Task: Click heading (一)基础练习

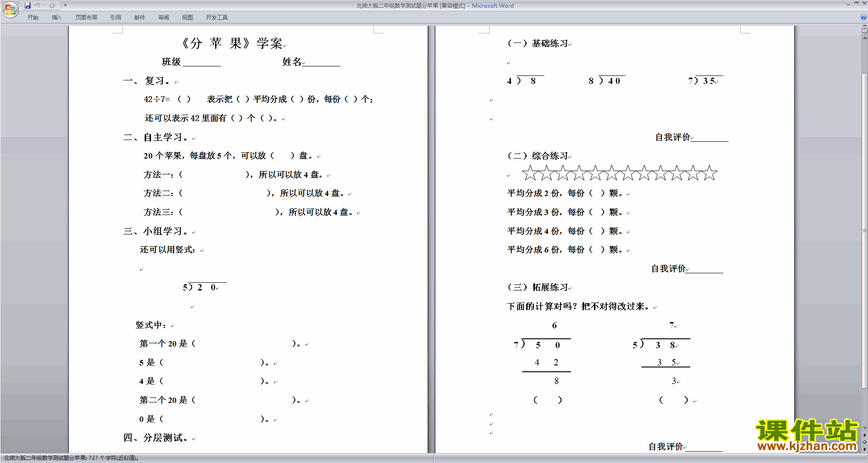Action: coord(537,43)
